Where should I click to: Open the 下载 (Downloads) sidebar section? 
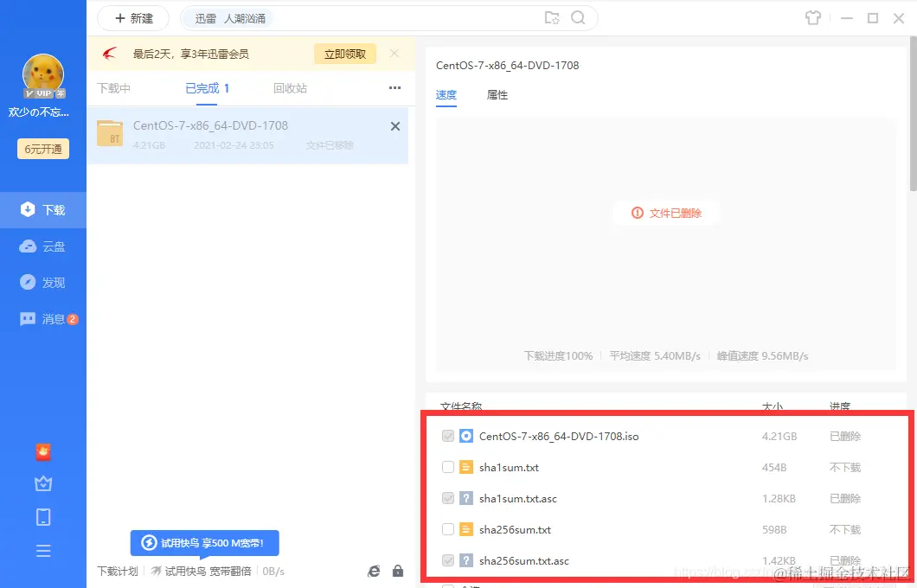tap(43, 209)
